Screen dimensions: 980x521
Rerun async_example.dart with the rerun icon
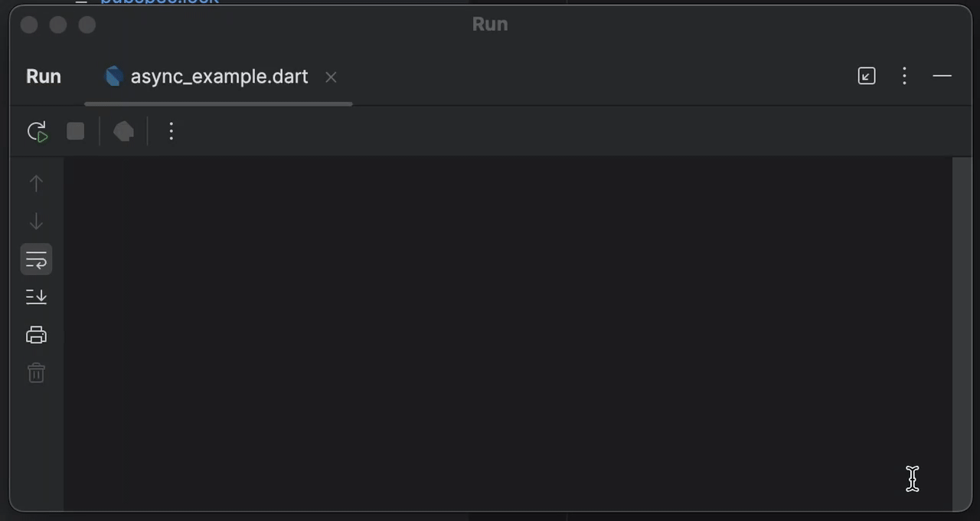pyautogui.click(x=37, y=132)
